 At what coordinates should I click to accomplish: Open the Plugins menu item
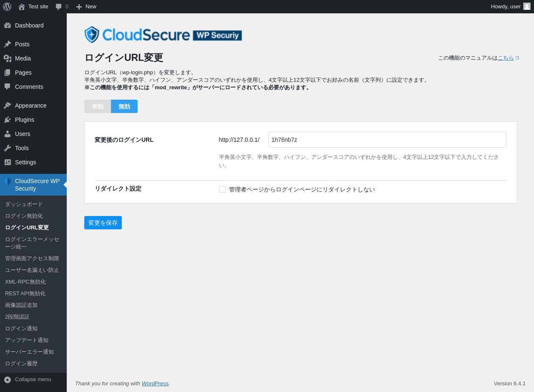(x=33, y=120)
